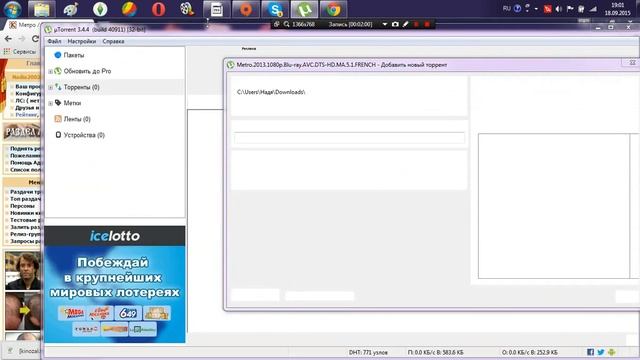The height and width of the screenshot is (360, 640).
Task: Click the upload speed status bar entry
Action: tap(529, 352)
